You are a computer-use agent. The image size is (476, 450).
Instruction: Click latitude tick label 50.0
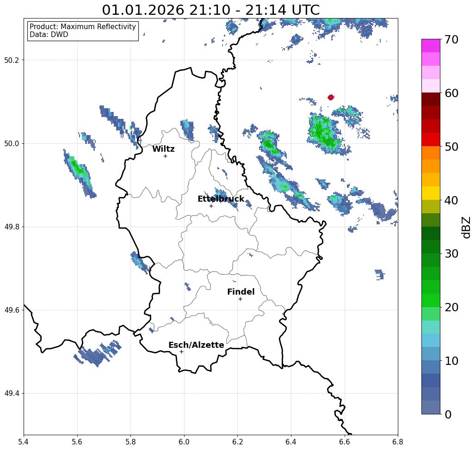12,143
